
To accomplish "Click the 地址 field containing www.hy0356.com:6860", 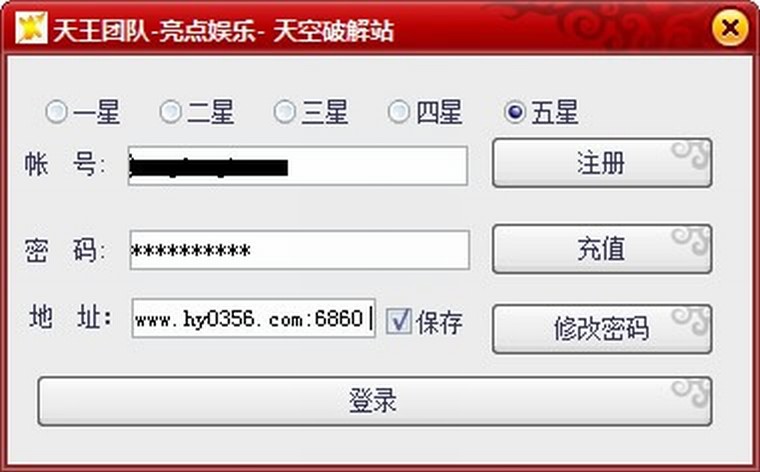I will pos(253,319).
